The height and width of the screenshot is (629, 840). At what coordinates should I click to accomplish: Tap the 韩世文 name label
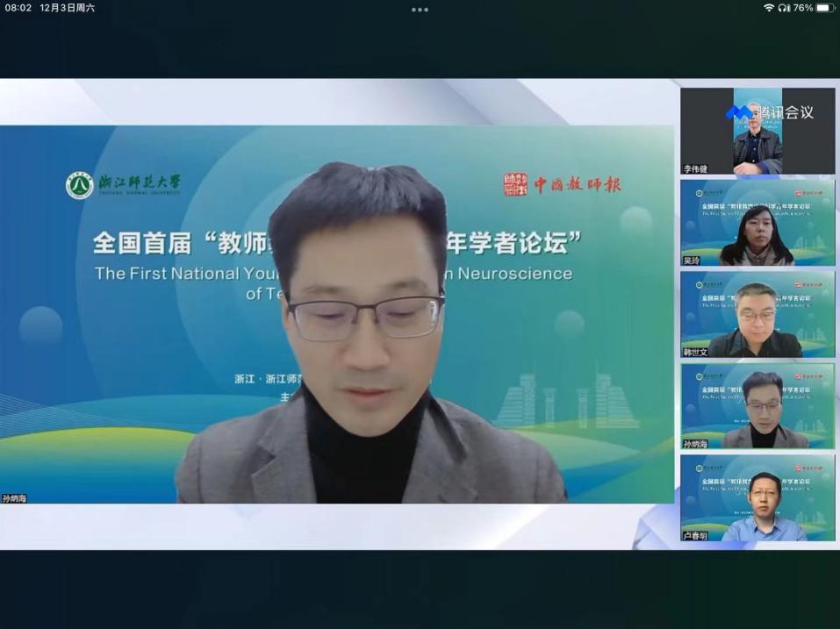(695, 352)
